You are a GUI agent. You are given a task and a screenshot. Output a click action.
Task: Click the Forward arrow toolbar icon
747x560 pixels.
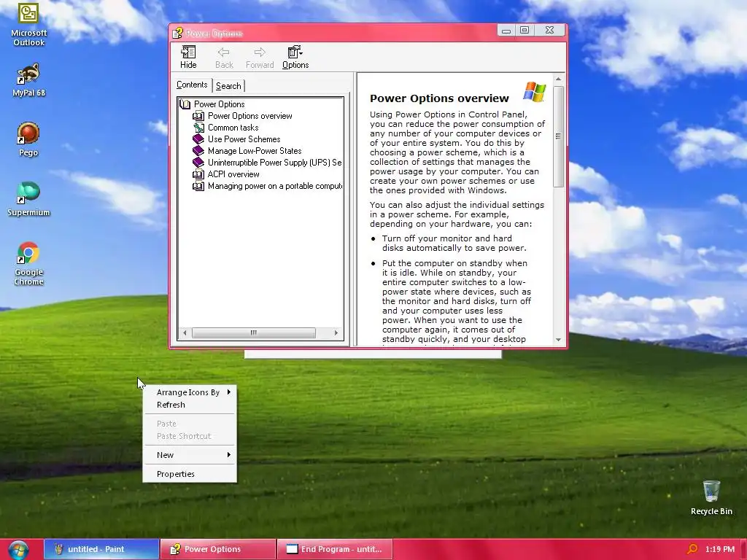[x=260, y=57]
